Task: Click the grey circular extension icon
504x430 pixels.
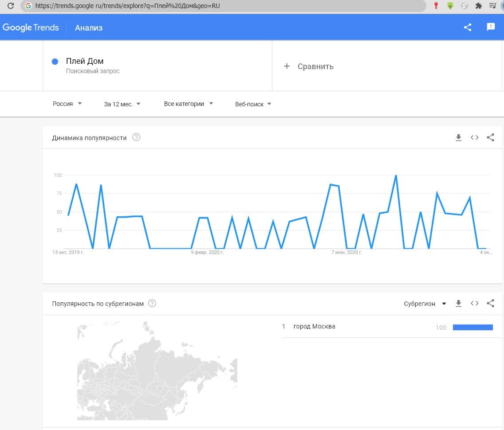Action: [x=464, y=6]
